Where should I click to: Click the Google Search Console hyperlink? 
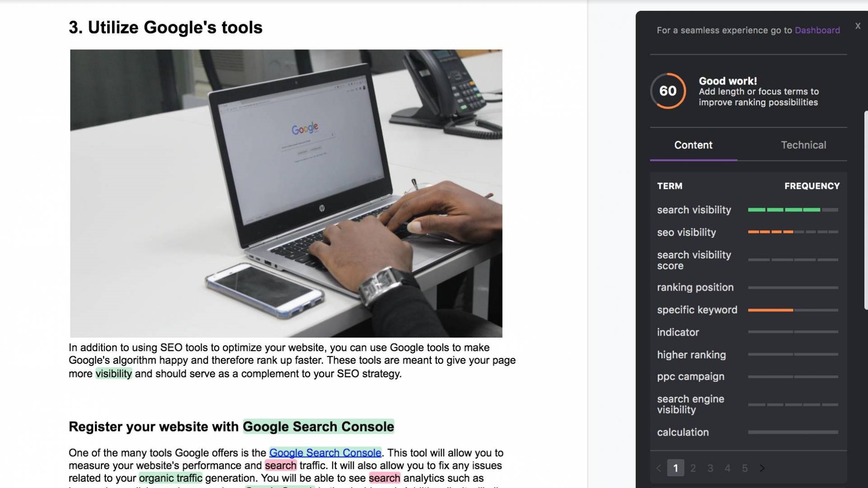tap(325, 452)
